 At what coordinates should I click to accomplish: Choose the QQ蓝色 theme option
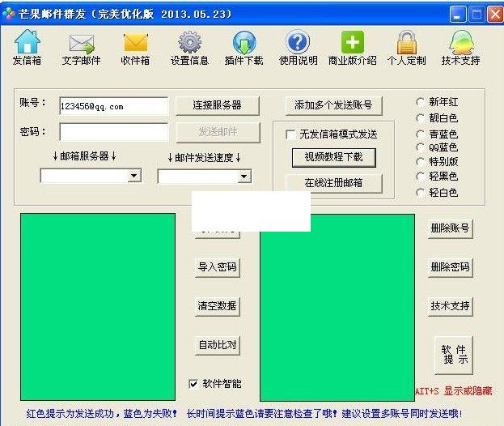[x=420, y=147]
